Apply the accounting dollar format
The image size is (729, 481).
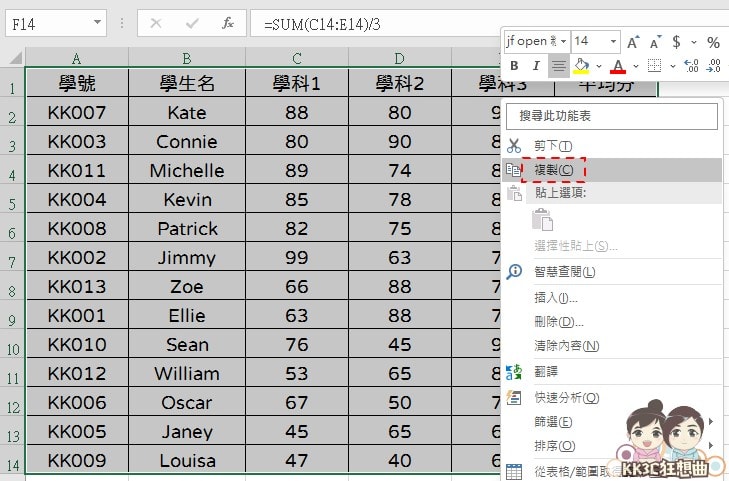click(677, 42)
